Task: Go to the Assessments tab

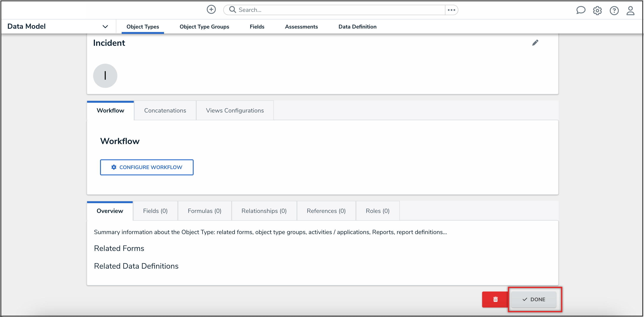Action: coord(301,27)
